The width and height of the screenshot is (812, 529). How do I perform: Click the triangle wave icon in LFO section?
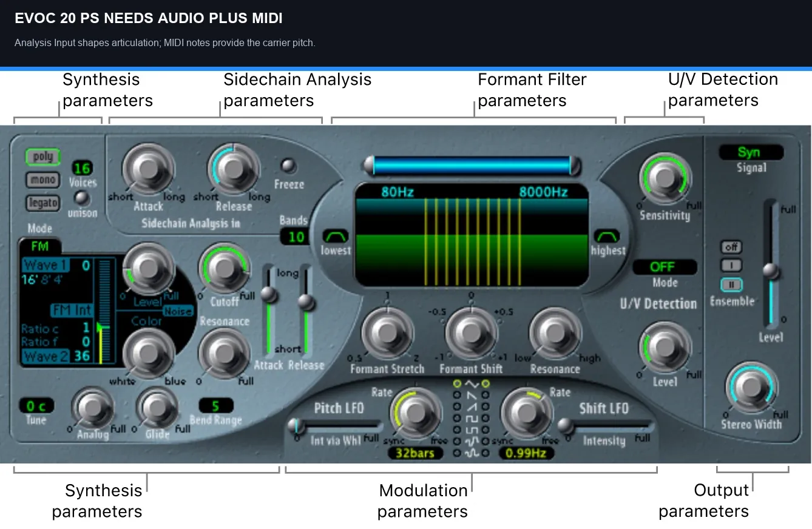[472, 383]
